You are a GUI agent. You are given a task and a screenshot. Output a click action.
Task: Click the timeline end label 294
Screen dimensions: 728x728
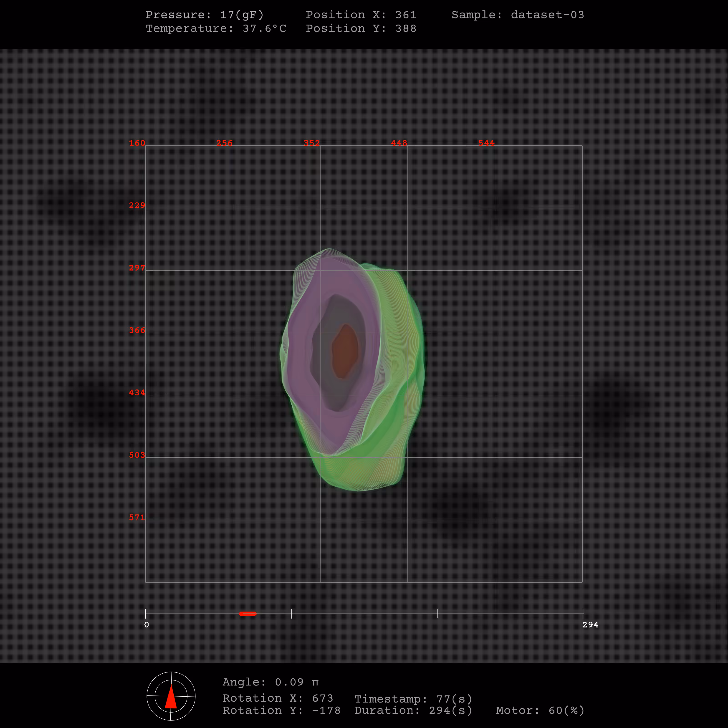tap(590, 625)
